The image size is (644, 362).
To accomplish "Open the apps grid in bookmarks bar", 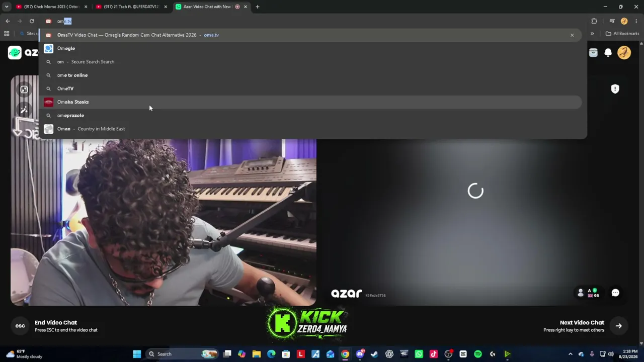I will (7, 34).
